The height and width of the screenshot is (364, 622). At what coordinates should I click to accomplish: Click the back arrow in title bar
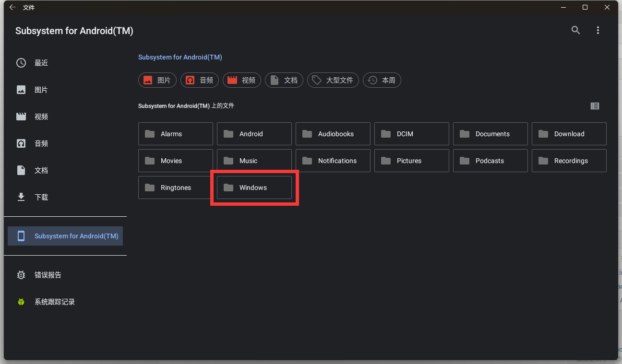(12, 7)
